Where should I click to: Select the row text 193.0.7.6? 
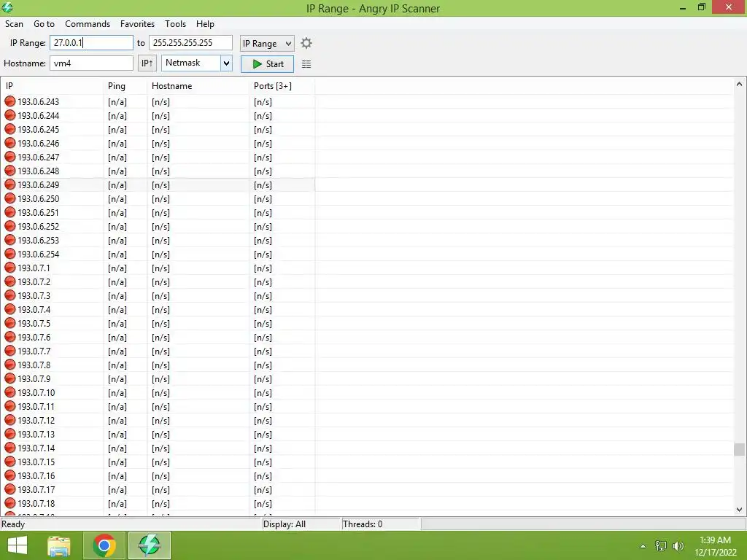(34, 337)
